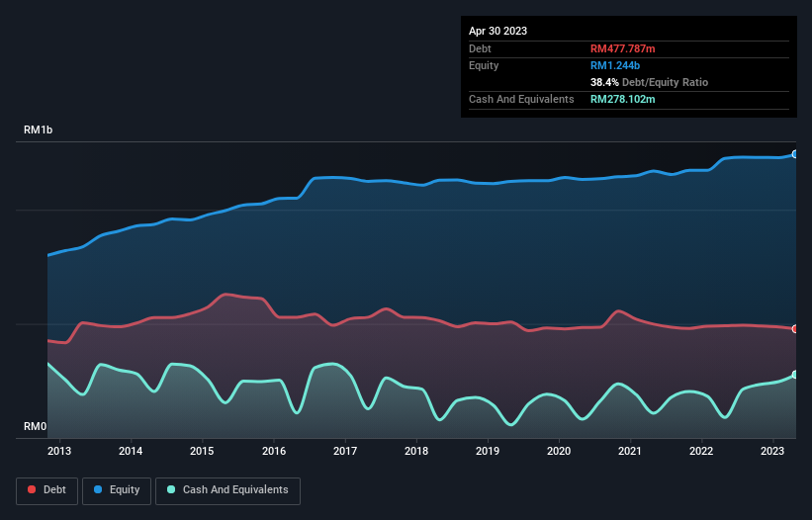Toggle the Equity series legend button
This screenshot has height=520, width=812.
click(117, 490)
